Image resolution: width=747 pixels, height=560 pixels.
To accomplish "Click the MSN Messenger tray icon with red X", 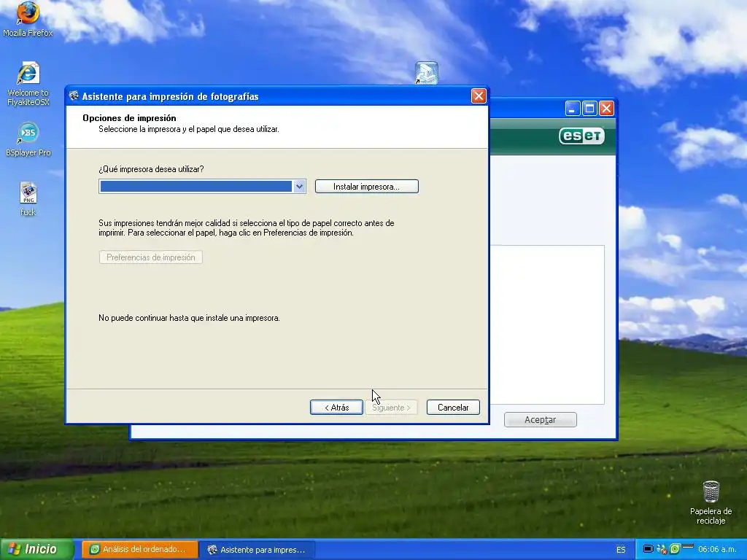I will tap(662, 550).
